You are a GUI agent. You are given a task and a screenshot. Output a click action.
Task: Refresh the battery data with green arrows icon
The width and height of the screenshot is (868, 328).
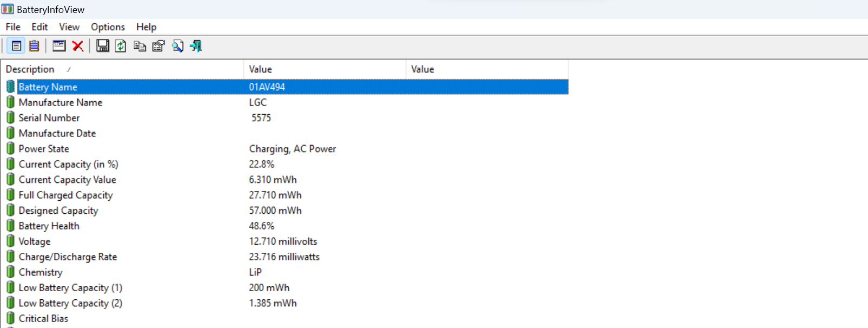click(121, 46)
